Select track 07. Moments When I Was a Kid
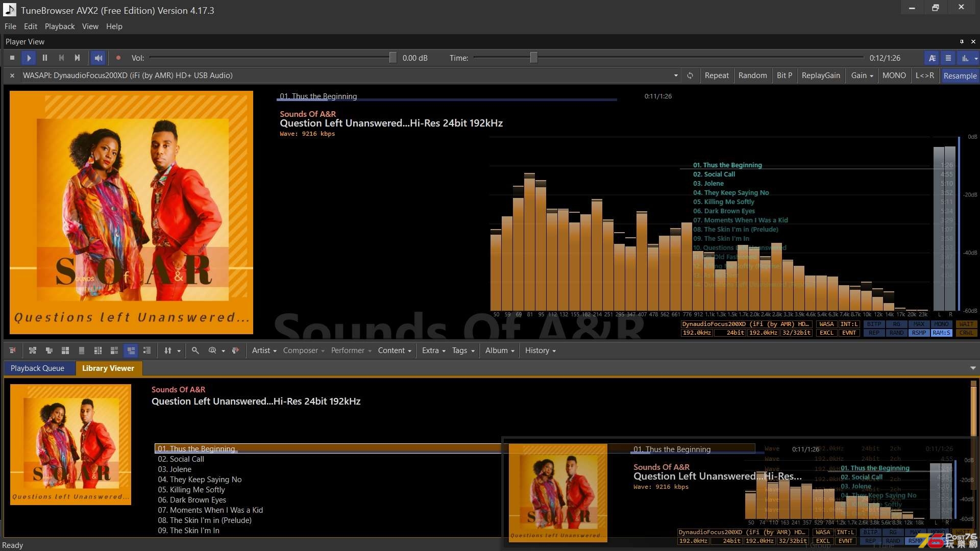Screen dimensions: 980x551 tap(210, 510)
